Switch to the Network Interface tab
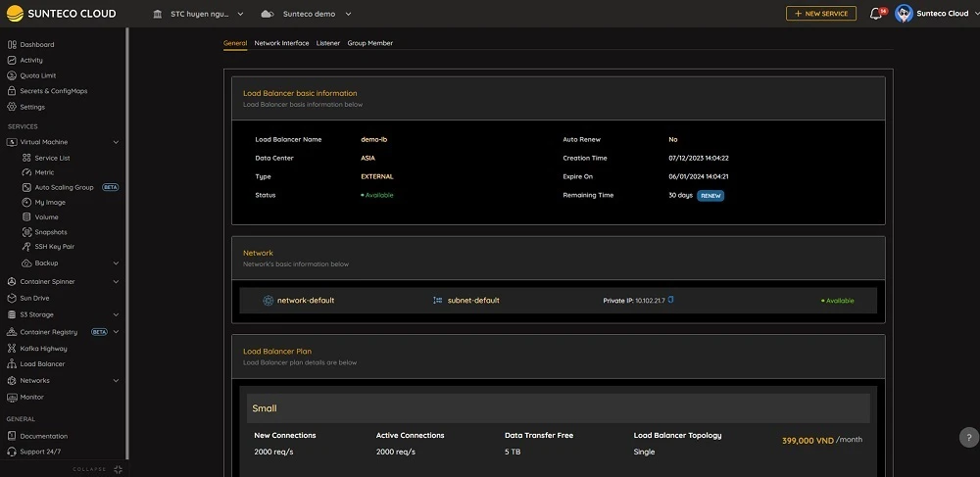This screenshot has height=477, width=980. (281, 43)
